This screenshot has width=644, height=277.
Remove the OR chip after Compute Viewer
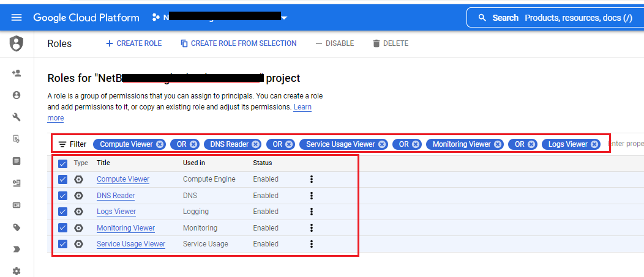pyautogui.click(x=194, y=144)
